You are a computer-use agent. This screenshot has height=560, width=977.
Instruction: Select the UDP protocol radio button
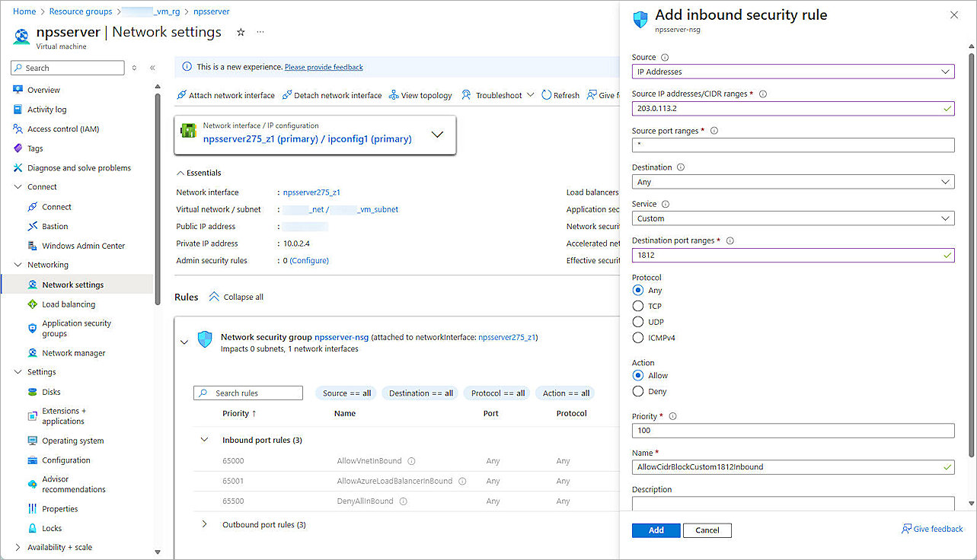tap(637, 321)
